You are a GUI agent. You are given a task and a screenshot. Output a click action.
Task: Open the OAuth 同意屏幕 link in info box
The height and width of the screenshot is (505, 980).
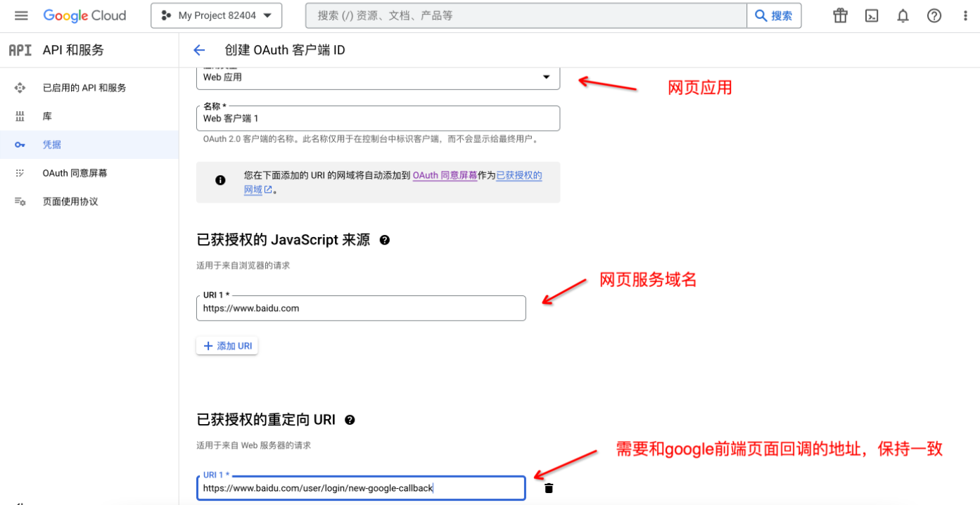pyautogui.click(x=445, y=175)
